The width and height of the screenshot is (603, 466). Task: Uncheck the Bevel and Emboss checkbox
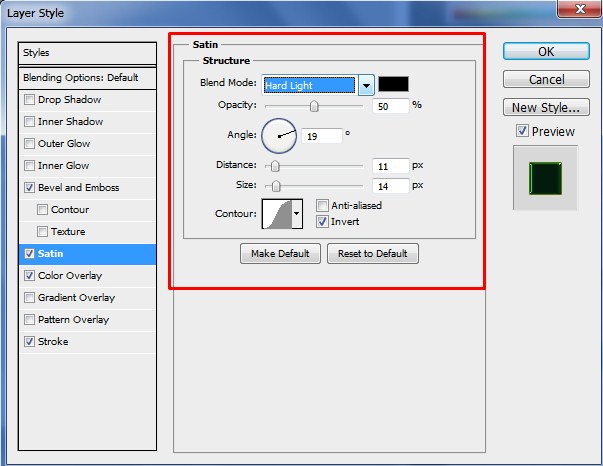(x=29, y=187)
